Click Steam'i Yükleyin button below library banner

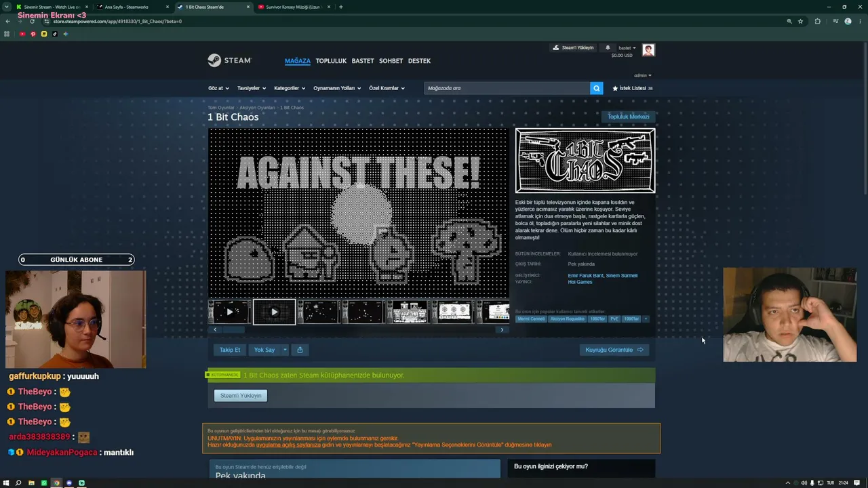241,395
